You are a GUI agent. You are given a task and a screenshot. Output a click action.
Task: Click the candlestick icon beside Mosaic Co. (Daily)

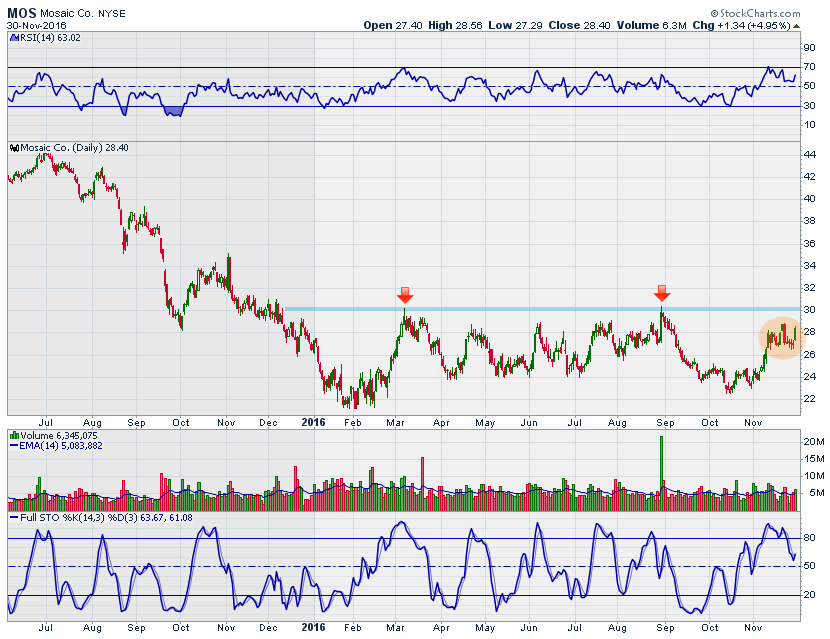[x=15, y=148]
